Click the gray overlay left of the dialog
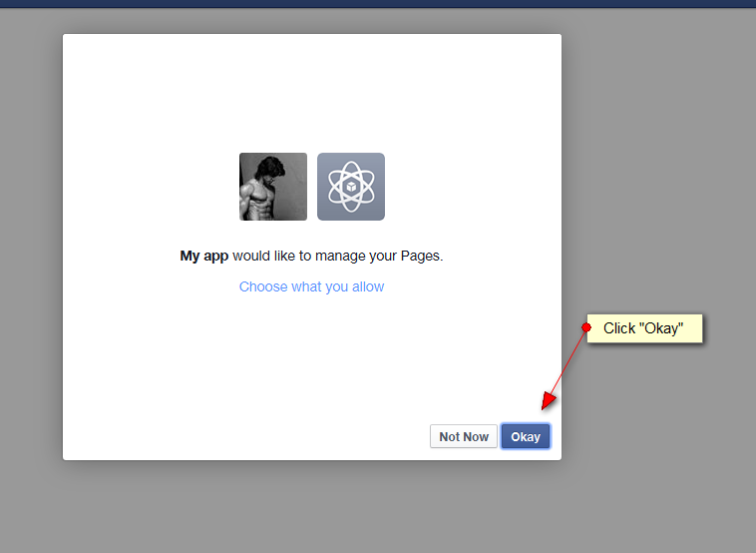756x553 pixels. tap(30, 250)
